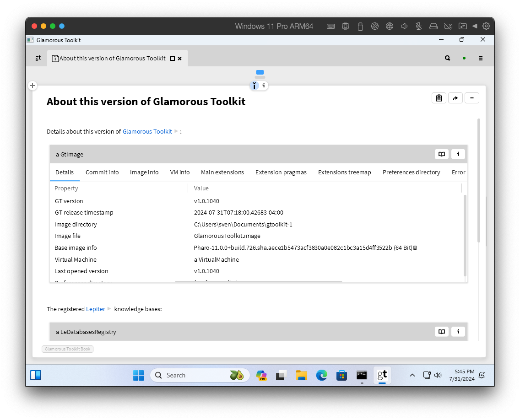Open the Windows widgets panel icon
This screenshot has height=420, width=520.
[x=36, y=375]
